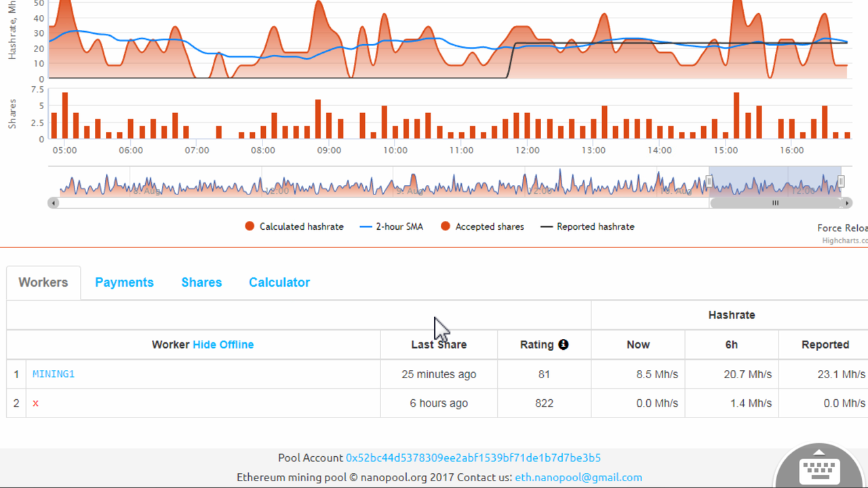Click the 6h hashrate column header
This screenshot has width=868, height=488.
[731, 344]
